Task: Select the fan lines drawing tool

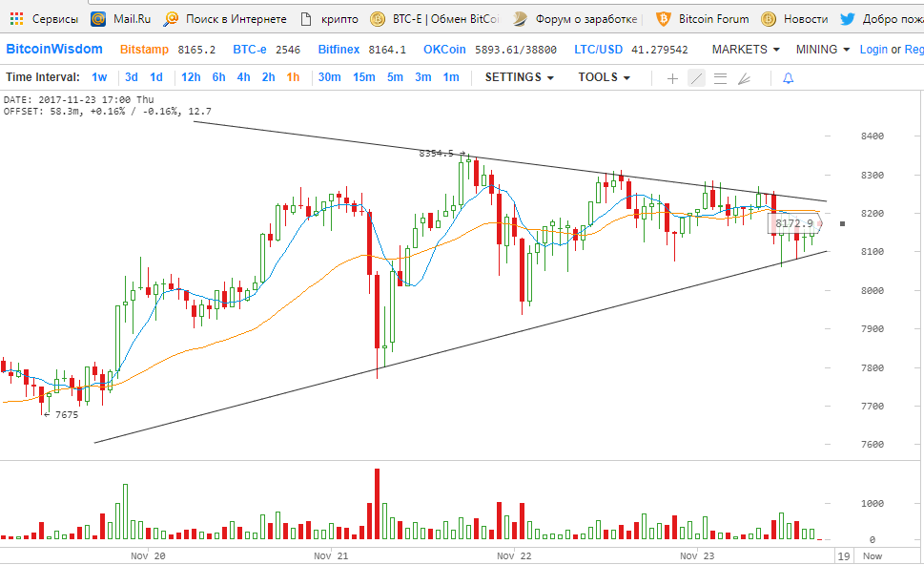Action: tap(745, 78)
